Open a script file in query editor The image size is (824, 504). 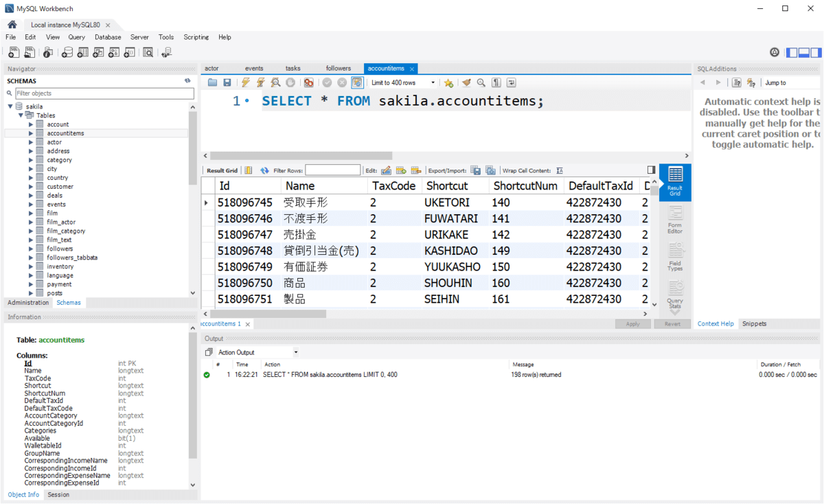[212, 82]
